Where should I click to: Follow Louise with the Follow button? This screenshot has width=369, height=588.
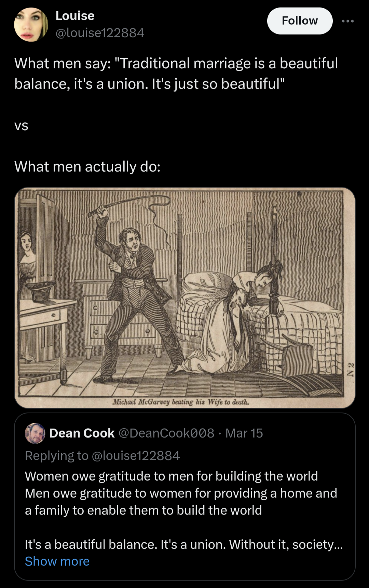(300, 21)
